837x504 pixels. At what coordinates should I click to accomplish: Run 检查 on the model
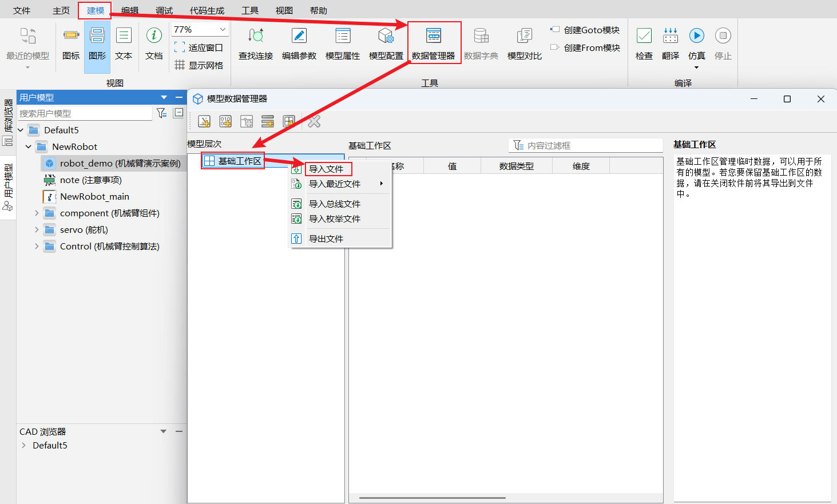tap(644, 43)
